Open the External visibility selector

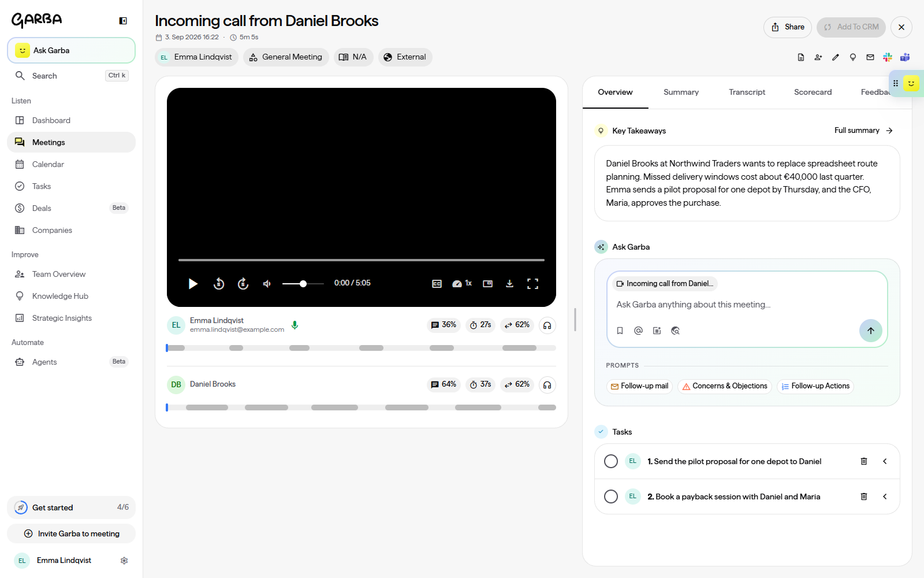coord(405,57)
